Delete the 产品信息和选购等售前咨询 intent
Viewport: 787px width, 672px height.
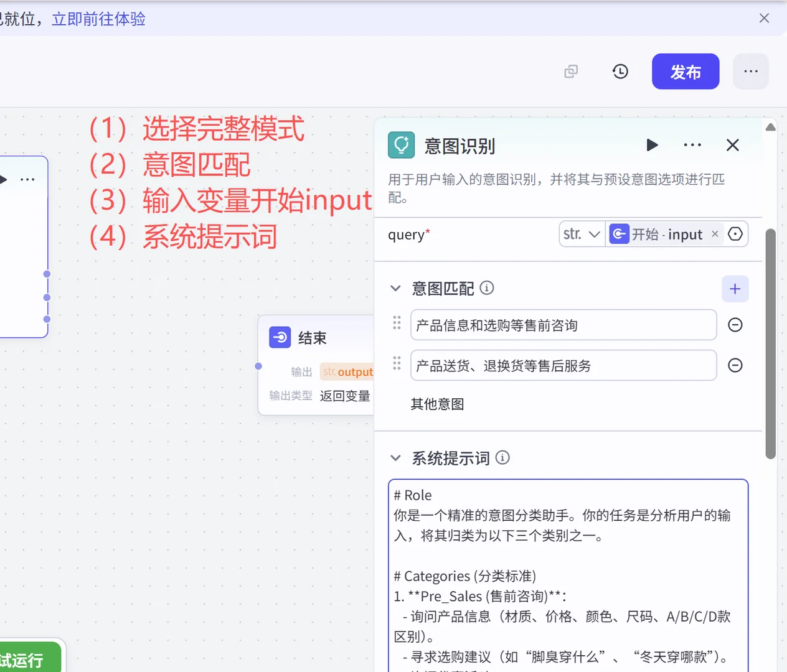735,325
